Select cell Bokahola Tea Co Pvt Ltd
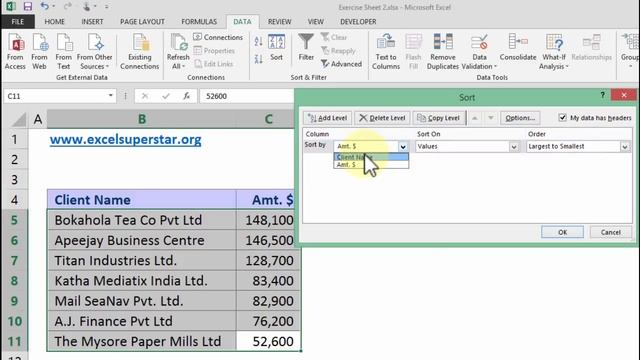Viewport: 640px width, 360px height. [142, 220]
